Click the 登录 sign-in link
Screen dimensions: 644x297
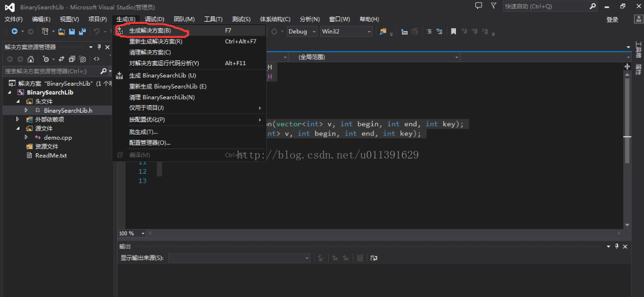[612, 20]
